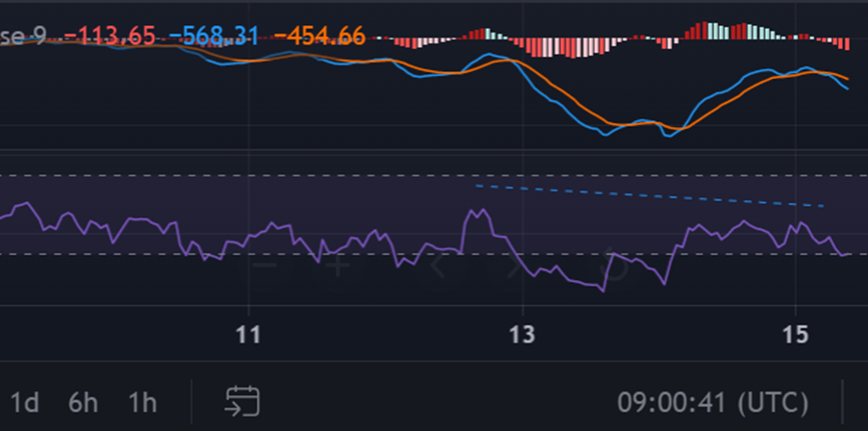Image resolution: width=868 pixels, height=431 pixels.
Task: Open the Go to date calendar icon
Action: 243,400
